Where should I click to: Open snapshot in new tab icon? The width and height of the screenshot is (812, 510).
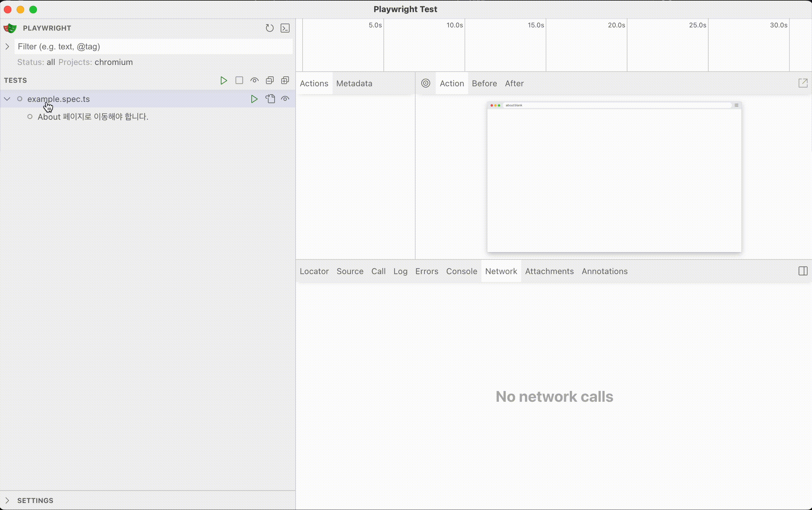click(802, 83)
